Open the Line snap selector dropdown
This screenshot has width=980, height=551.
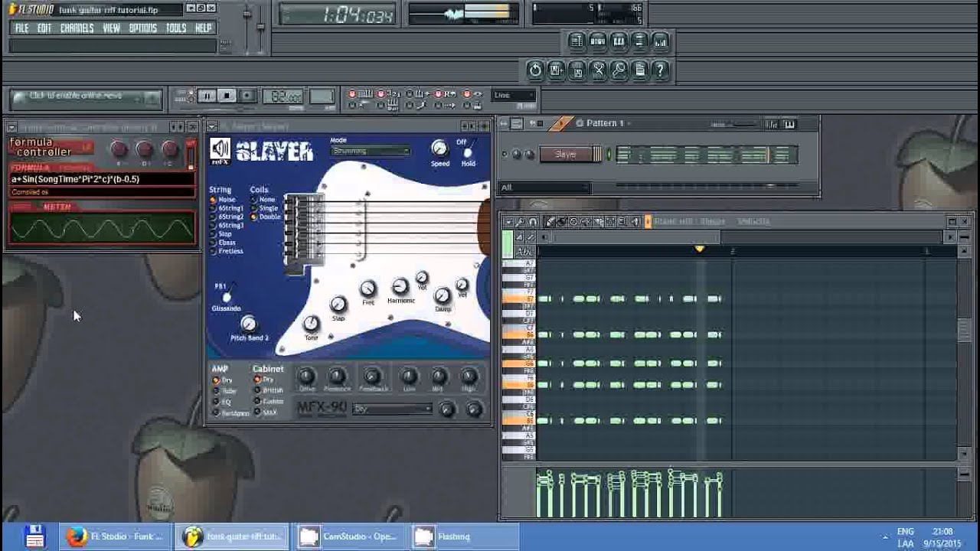click(x=514, y=96)
